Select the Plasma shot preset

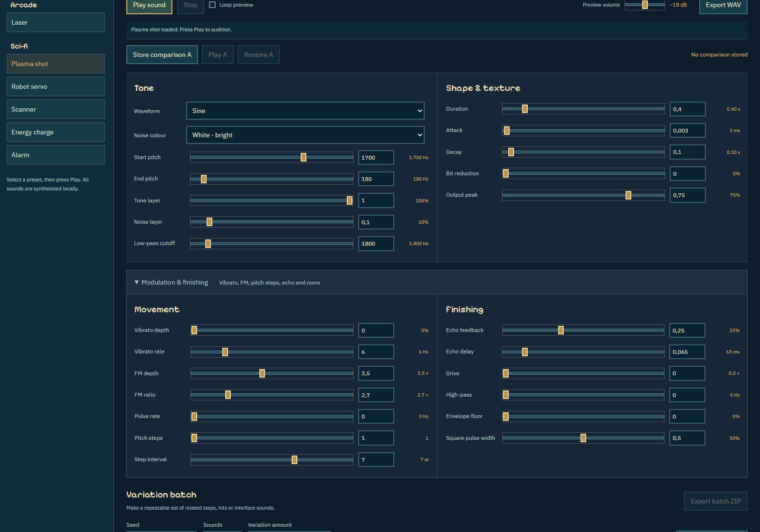(x=56, y=64)
